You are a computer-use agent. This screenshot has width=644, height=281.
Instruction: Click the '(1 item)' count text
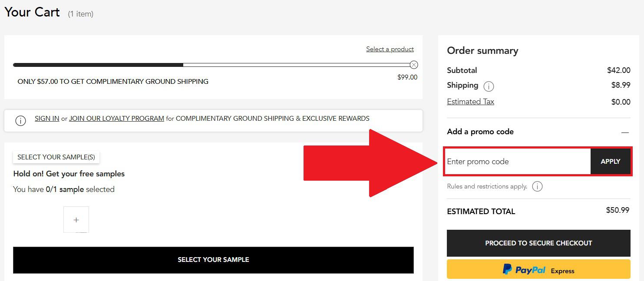point(80,14)
